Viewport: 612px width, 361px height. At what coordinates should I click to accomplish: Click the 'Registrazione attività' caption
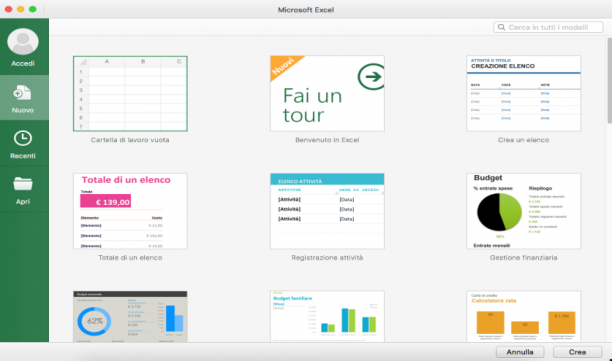(x=327, y=258)
